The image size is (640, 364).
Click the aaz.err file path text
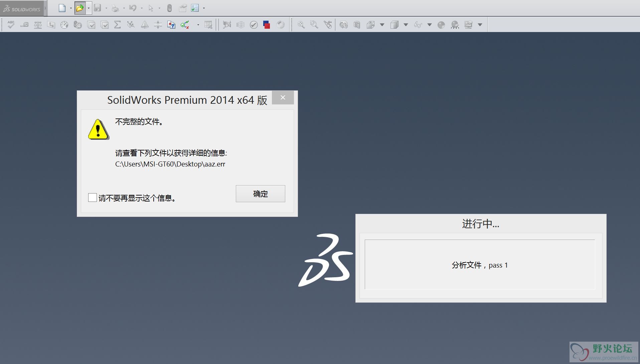pyautogui.click(x=170, y=164)
